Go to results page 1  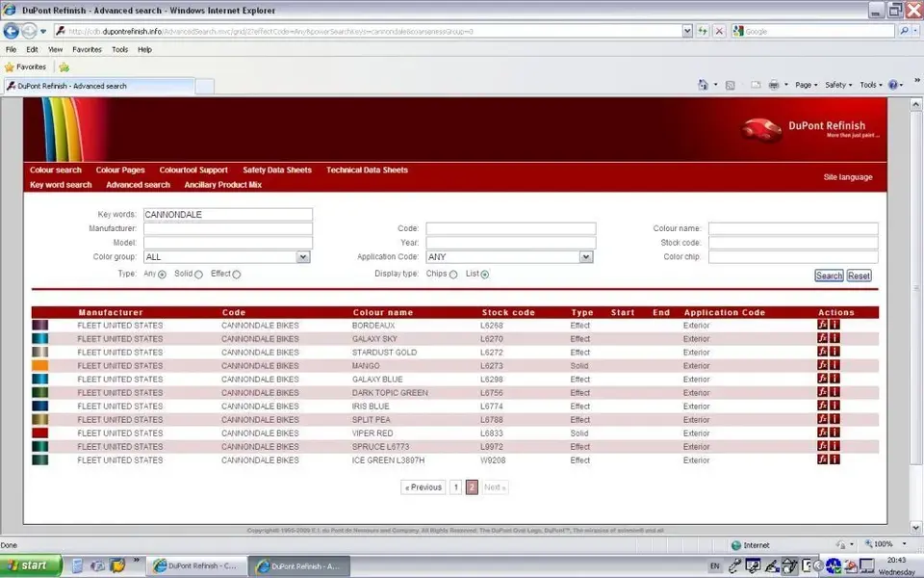click(455, 487)
